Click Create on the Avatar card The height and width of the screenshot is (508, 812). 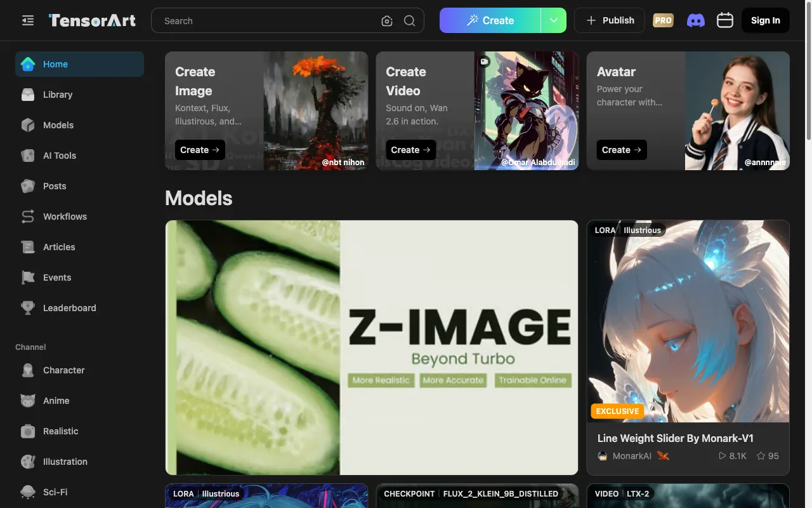[x=622, y=150]
